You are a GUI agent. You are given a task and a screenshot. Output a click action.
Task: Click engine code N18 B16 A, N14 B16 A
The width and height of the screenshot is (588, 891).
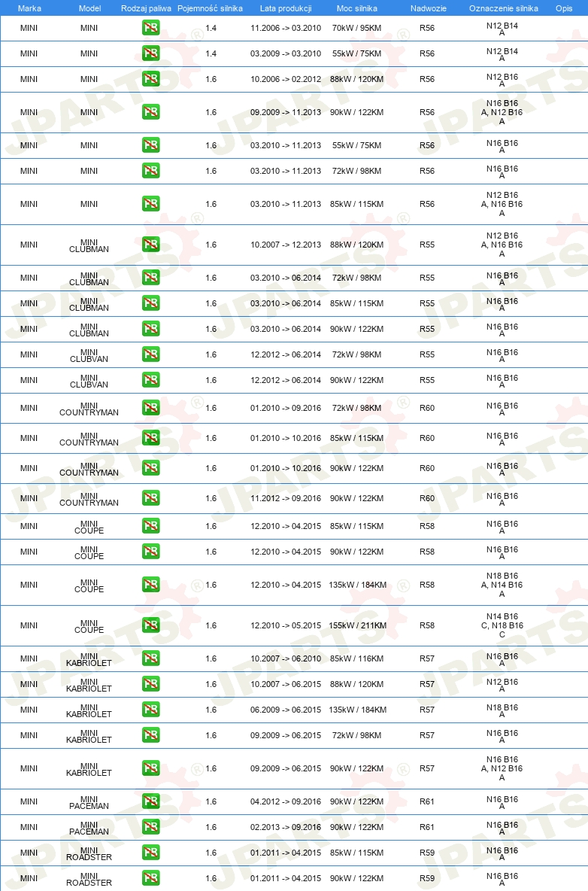pyautogui.click(x=502, y=585)
